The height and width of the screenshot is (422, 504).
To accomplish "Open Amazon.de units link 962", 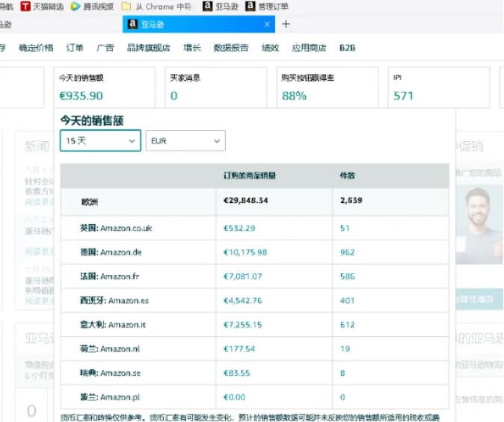I will coord(348,252).
